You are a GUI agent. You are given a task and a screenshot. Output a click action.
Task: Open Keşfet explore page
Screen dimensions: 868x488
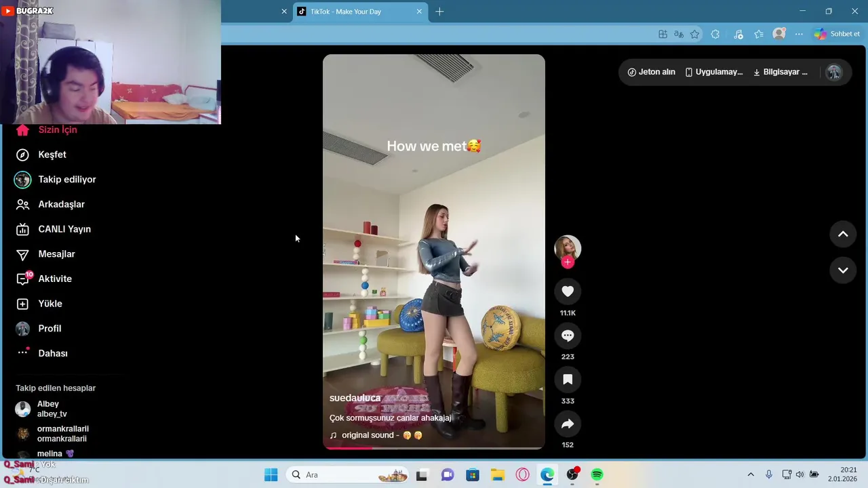(x=41, y=155)
